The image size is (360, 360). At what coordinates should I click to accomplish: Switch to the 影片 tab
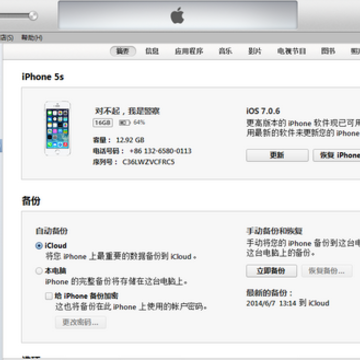pos(255,51)
